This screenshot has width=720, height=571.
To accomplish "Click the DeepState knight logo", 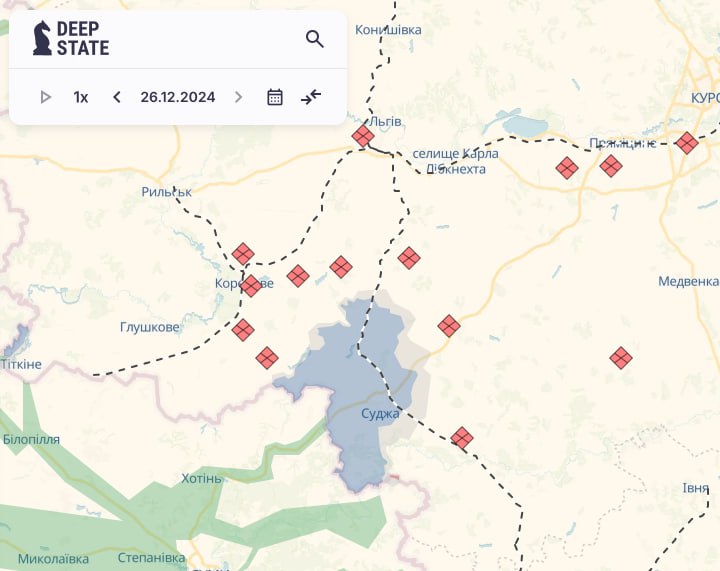I will tap(42, 38).
